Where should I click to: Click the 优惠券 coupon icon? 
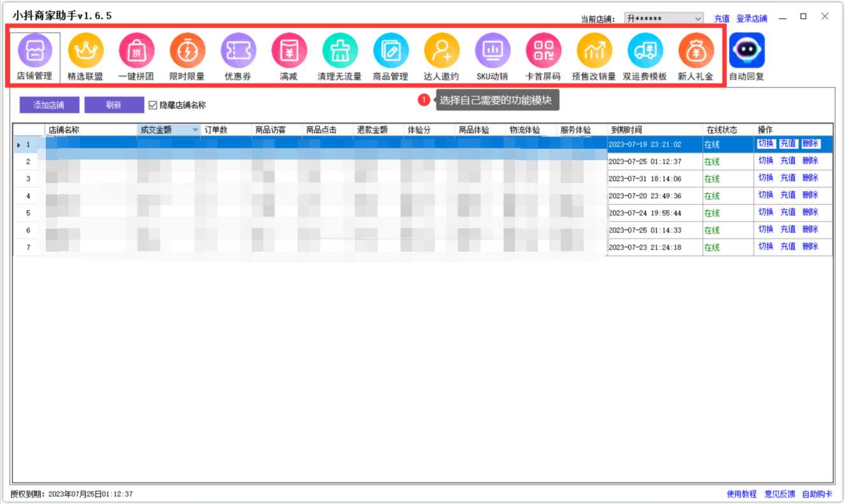238,51
